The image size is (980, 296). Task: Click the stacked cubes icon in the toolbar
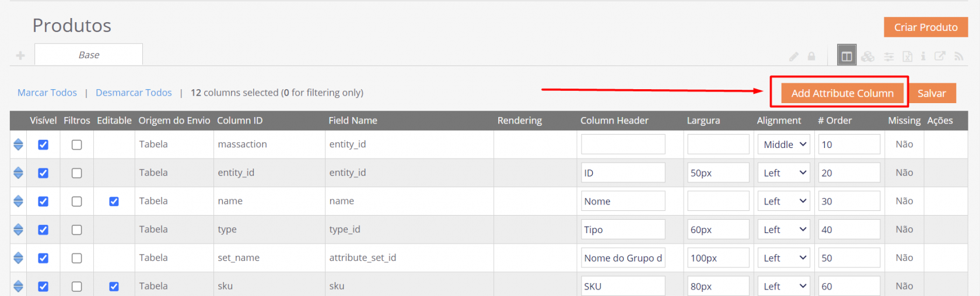pos(868,57)
